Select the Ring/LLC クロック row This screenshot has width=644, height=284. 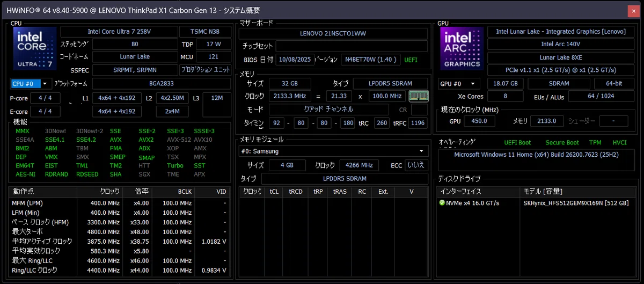[x=120, y=270]
